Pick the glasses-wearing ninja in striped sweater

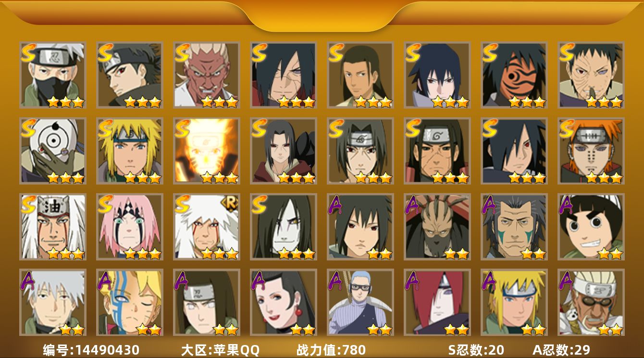(x=360, y=302)
